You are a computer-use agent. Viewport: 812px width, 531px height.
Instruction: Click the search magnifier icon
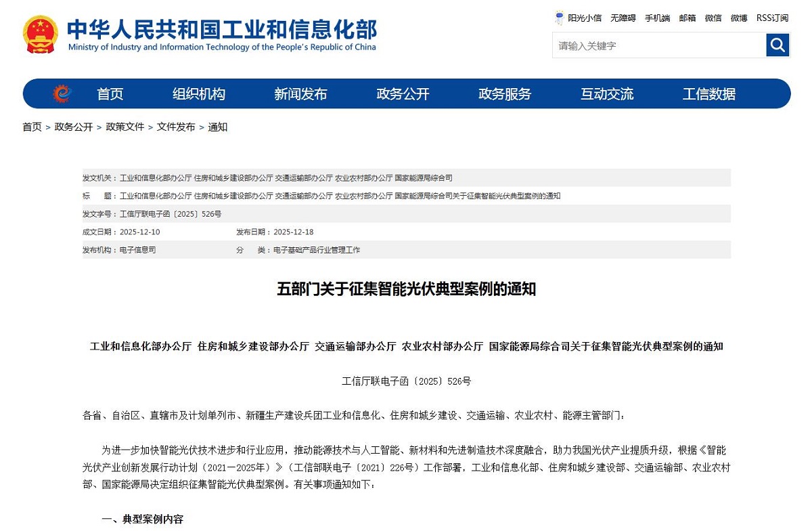pyautogui.click(x=777, y=45)
